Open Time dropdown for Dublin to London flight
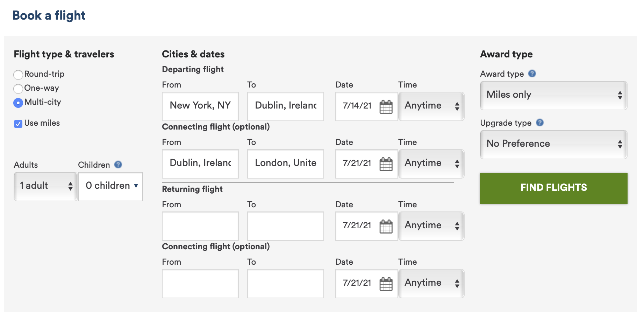 pyautogui.click(x=431, y=164)
